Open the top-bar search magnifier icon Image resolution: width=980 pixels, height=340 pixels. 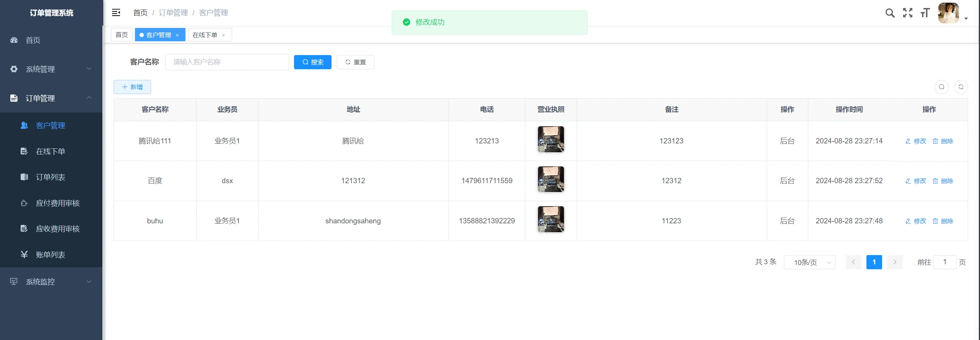point(890,13)
